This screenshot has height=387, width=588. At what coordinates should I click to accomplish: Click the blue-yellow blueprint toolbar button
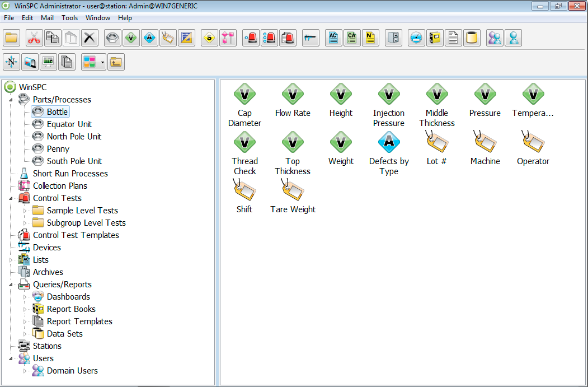pyautogui.click(x=186, y=38)
